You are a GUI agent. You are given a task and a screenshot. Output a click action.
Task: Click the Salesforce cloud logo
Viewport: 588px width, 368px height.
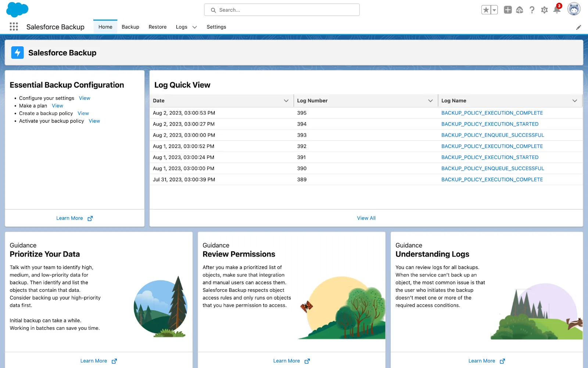point(17,9)
